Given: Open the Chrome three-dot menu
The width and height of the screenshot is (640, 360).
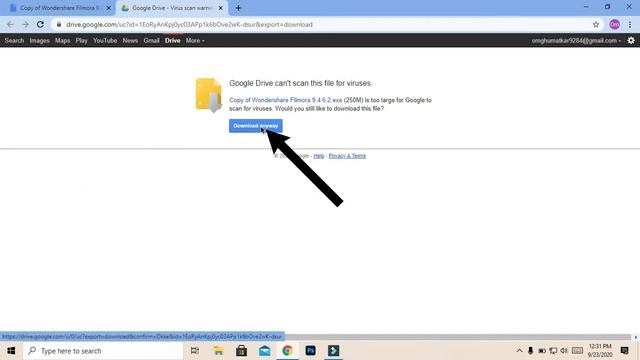Looking at the screenshot, I should pos(630,24).
